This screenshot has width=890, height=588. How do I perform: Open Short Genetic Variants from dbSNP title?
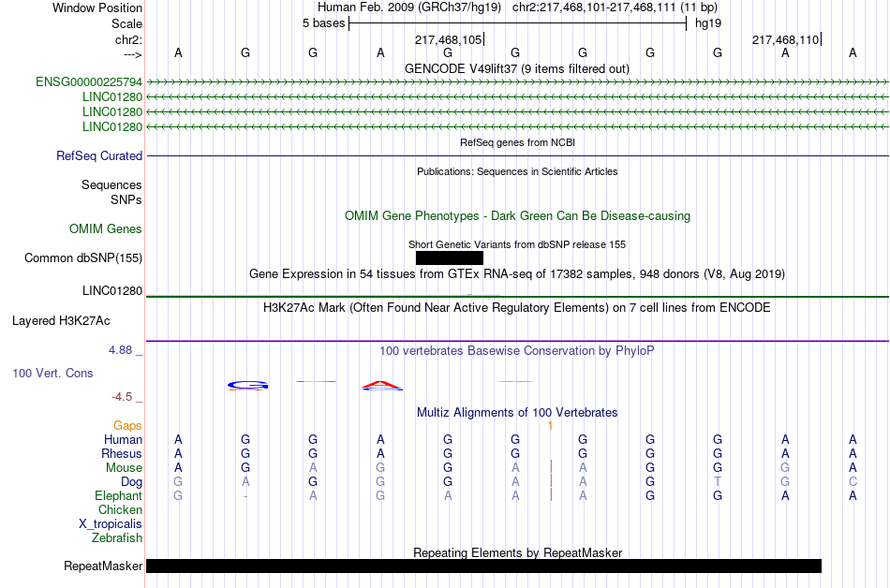coord(517,244)
